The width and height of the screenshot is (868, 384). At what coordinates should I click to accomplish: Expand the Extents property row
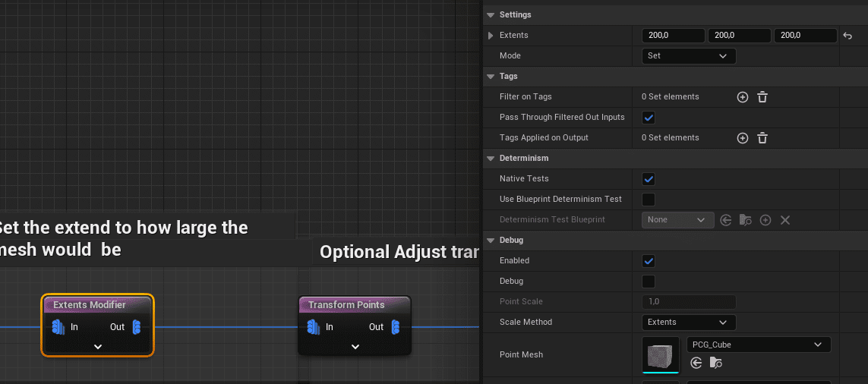(x=491, y=36)
